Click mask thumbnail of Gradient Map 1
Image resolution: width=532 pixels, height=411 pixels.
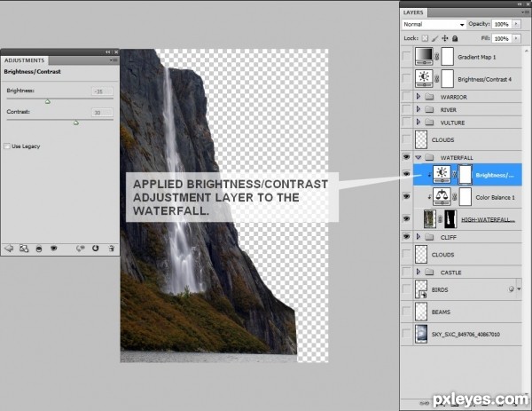(447, 57)
